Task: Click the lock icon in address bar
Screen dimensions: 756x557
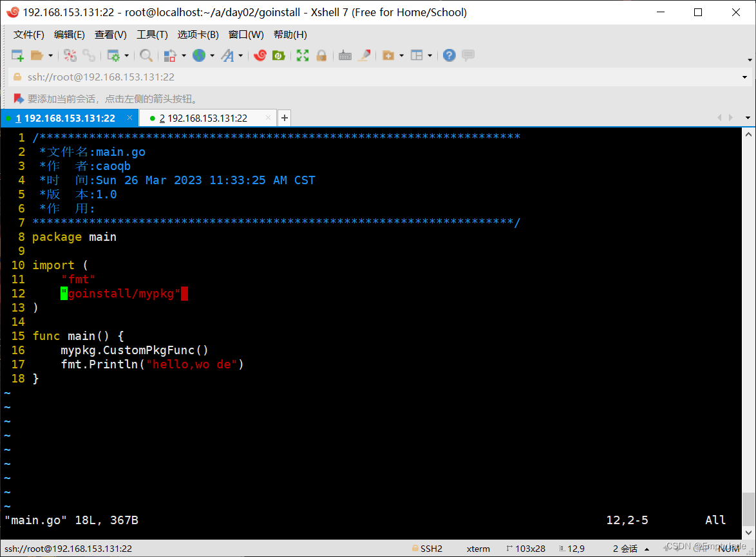Action: (x=17, y=77)
